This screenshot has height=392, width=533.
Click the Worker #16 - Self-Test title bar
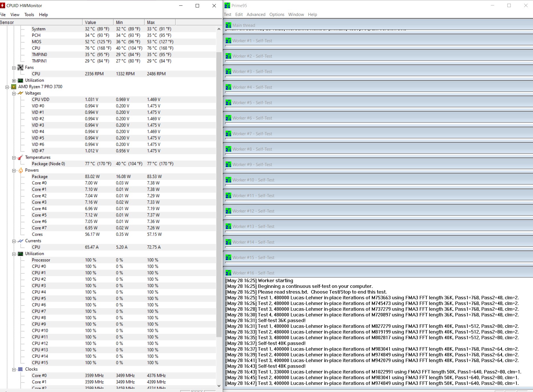pos(379,273)
